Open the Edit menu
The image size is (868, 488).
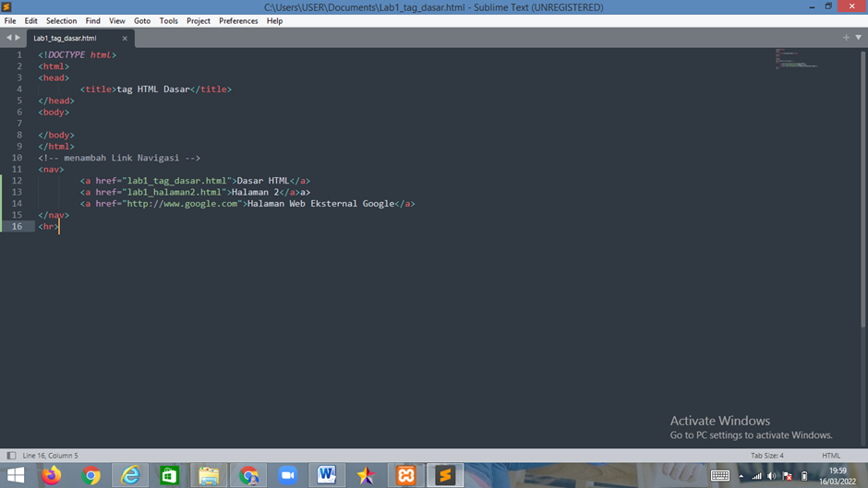coord(31,21)
